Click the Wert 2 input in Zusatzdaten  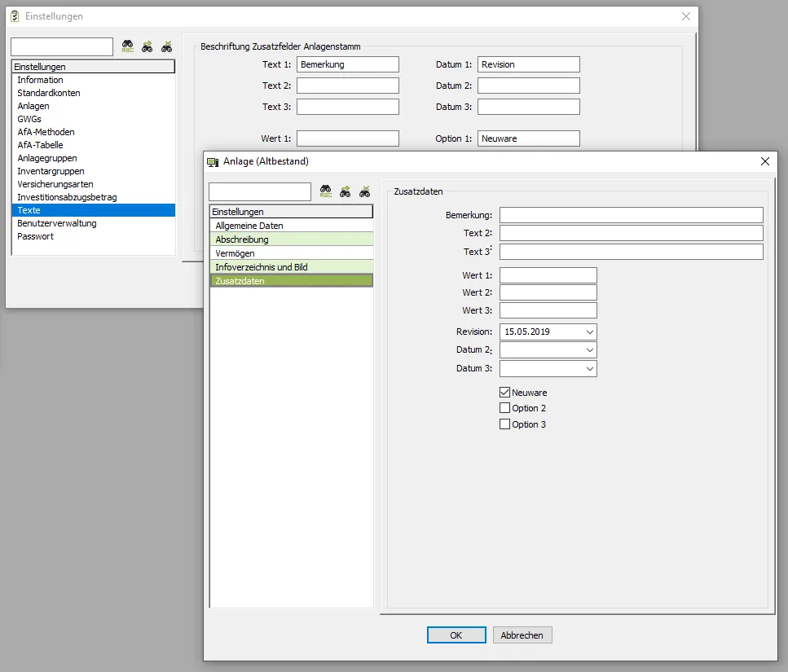pyautogui.click(x=548, y=292)
